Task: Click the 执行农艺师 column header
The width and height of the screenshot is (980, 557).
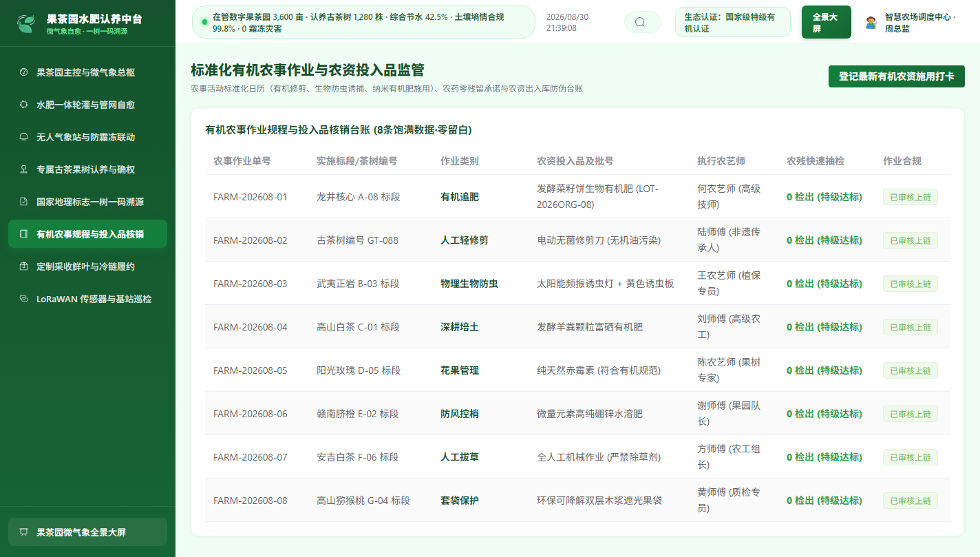Action: pos(721,161)
